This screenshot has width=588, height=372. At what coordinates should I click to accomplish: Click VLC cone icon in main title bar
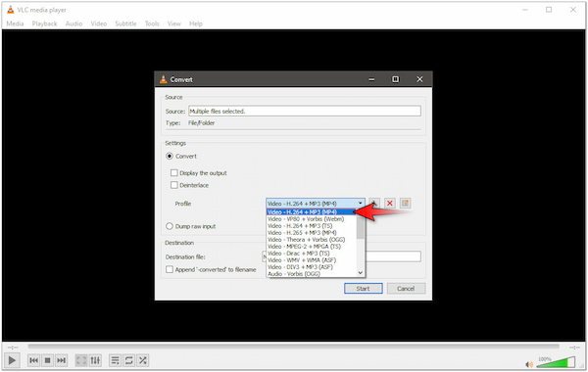click(11, 10)
